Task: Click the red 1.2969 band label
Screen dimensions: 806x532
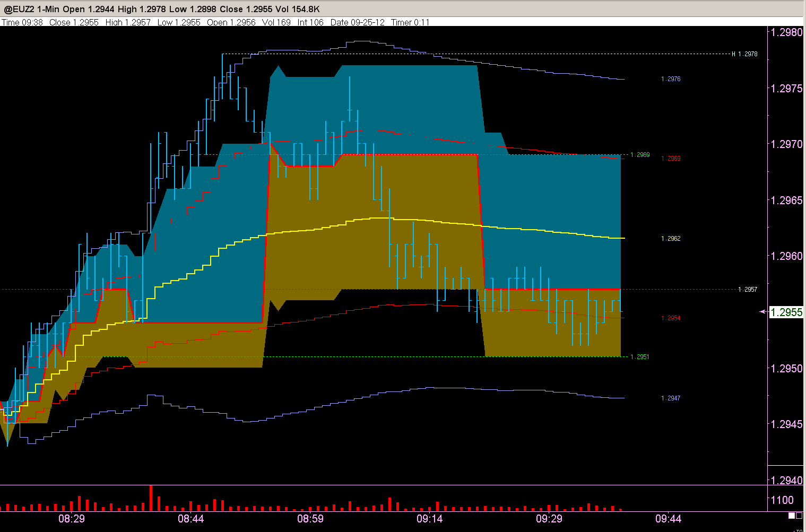Action: coord(671,159)
